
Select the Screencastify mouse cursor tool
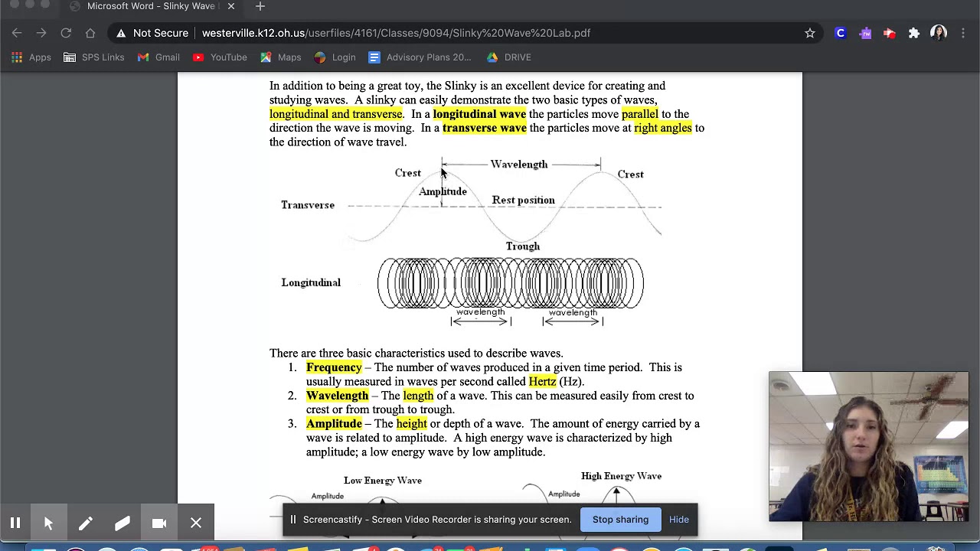(x=49, y=523)
